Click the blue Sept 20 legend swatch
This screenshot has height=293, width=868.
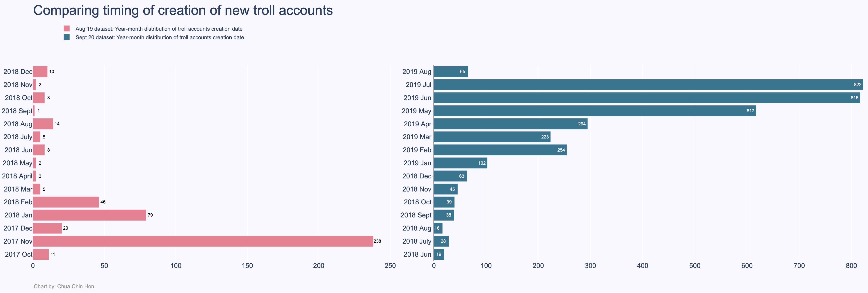tap(67, 37)
